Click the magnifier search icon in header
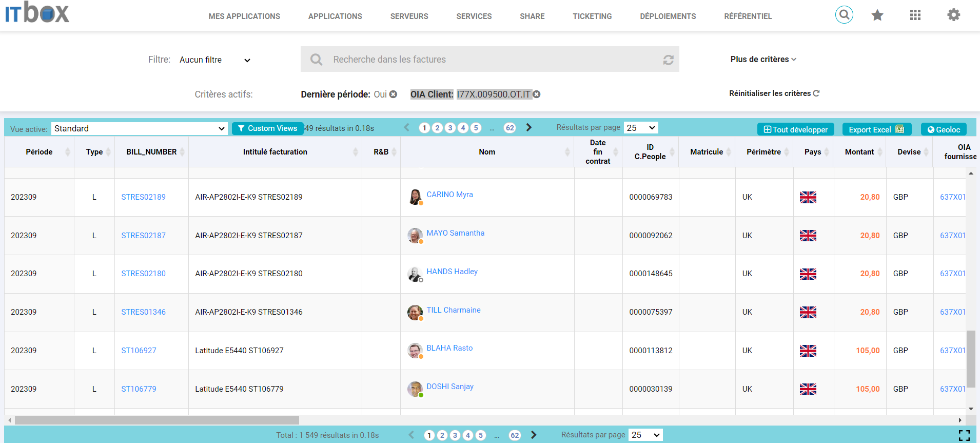 (844, 15)
